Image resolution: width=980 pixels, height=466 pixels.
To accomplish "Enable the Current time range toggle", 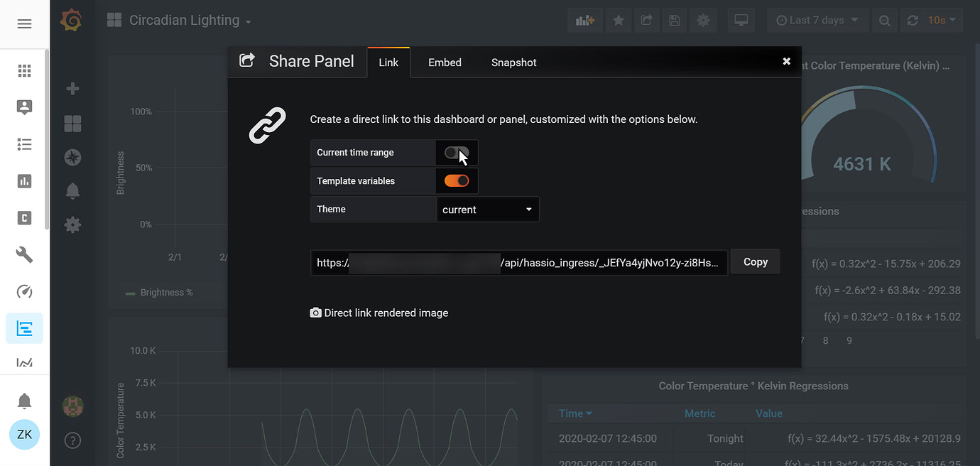I will 457,153.
